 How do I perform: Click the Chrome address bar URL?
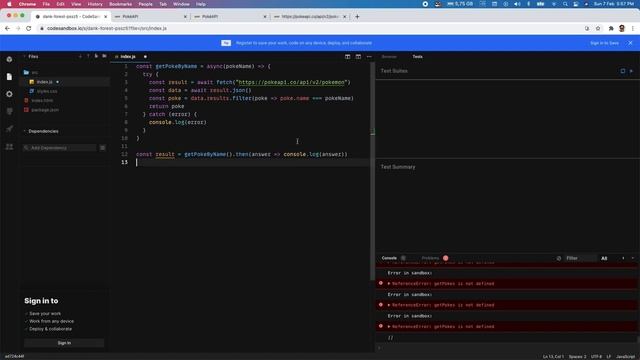(107, 29)
